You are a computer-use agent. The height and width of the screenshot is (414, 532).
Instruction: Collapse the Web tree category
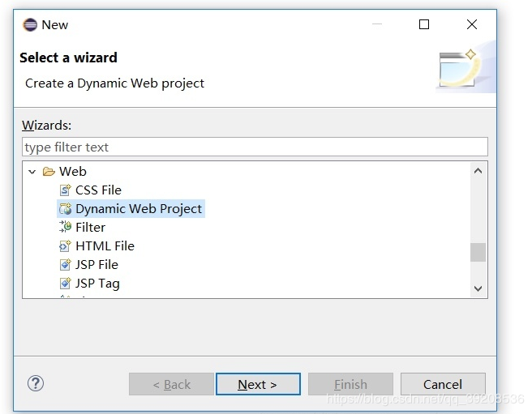click(x=32, y=172)
